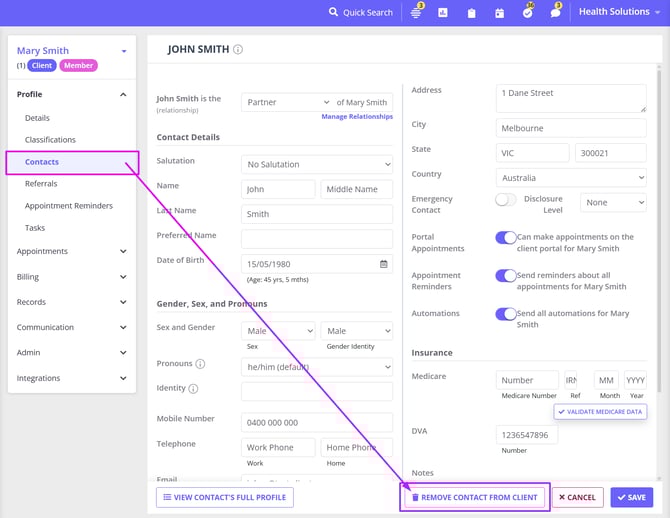Click Remove Contact From Client button
Screen dimensions: 670x518
[x=474, y=497]
